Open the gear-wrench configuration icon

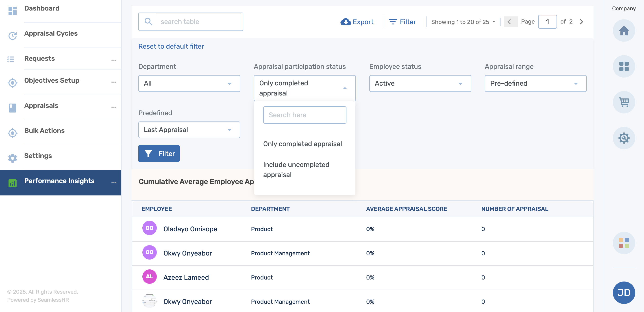point(624,138)
